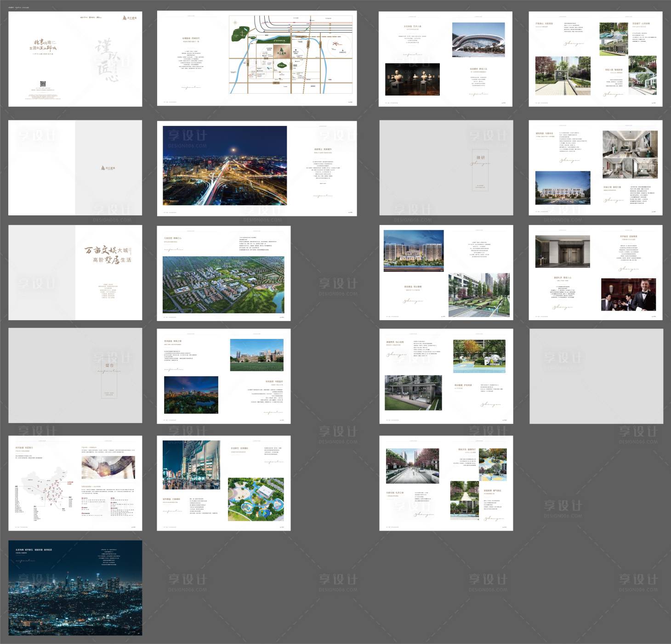Click the dark elevator lobby photo
671x644 pixels.
click(x=563, y=252)
